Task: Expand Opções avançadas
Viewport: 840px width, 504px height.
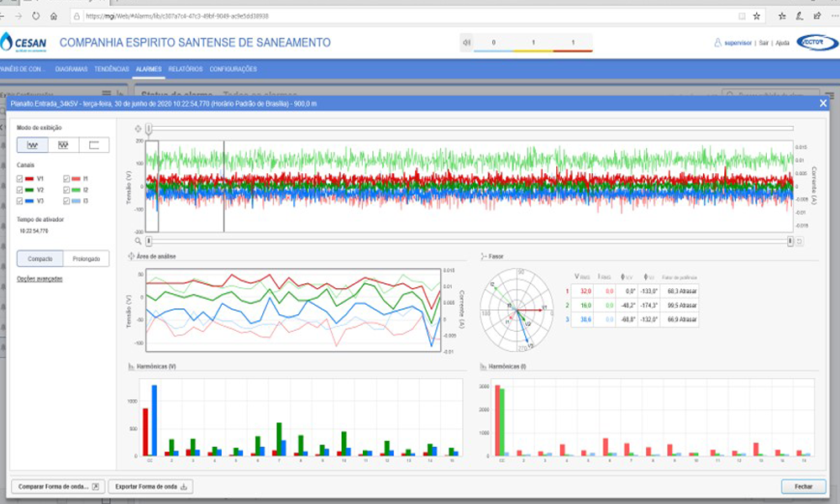Action: click(x=40, y=279)
